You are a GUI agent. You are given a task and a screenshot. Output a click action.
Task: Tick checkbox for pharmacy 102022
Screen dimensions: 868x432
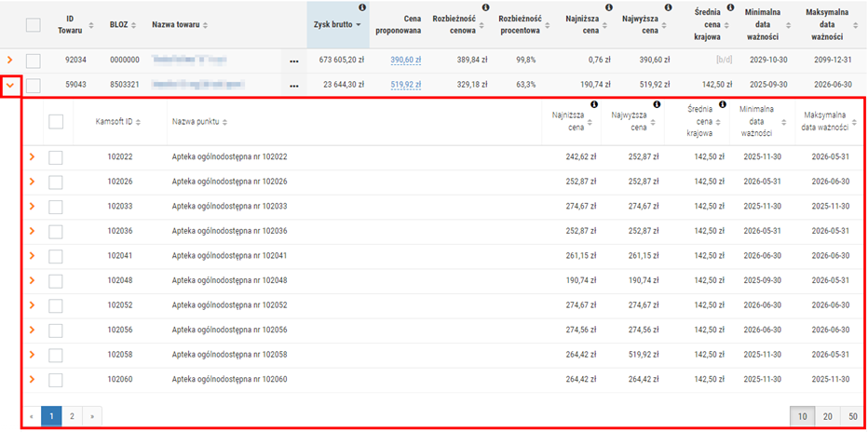tap(56, 157)
